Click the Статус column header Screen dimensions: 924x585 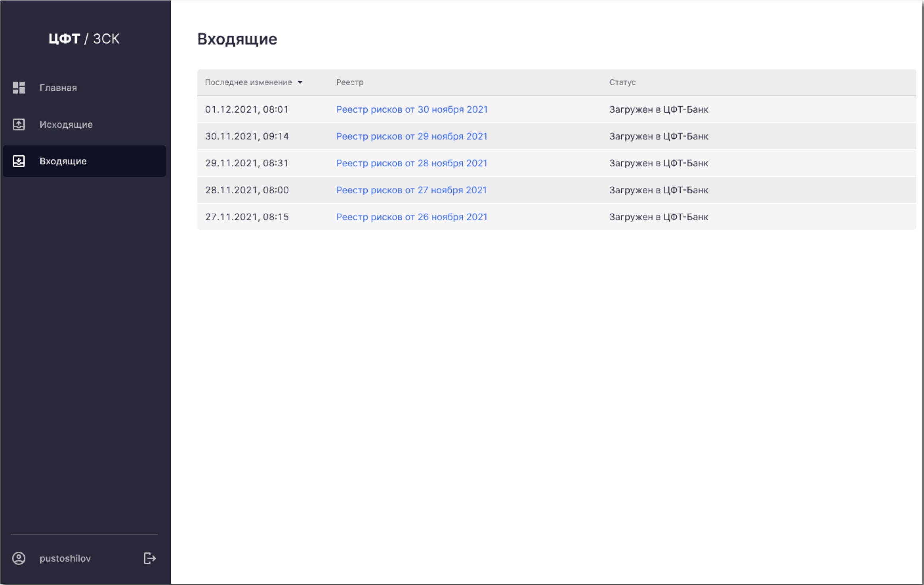pos(622,82)
